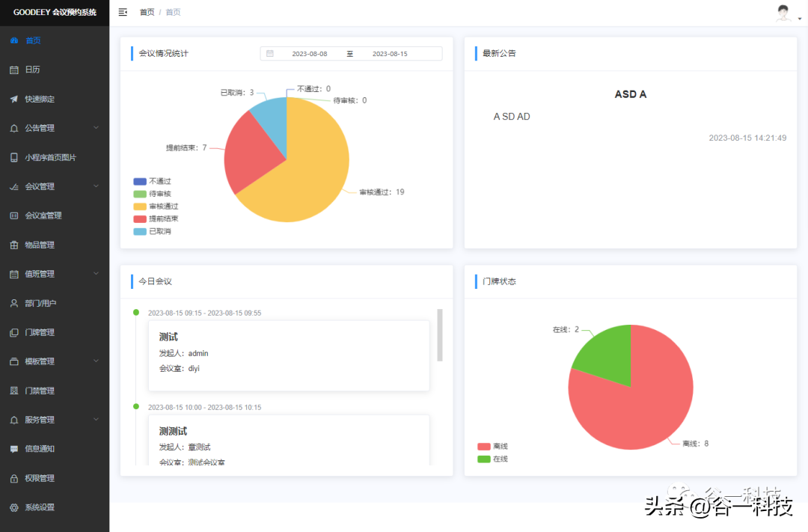The height and width of the screenshot is (532, 808).
Task: Click the lock icon for 权限管理
Action: pos(14,478)
